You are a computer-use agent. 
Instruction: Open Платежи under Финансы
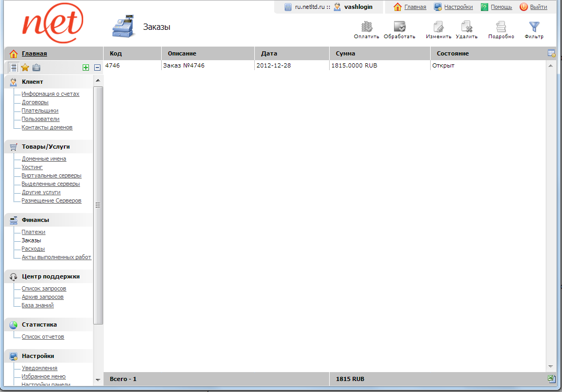[33, 232]
